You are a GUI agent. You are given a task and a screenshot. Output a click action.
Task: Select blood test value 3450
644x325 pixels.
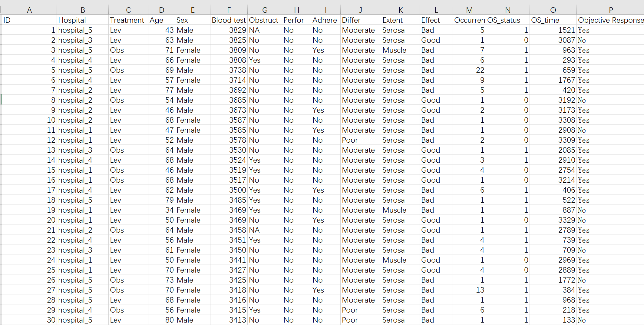click(229, 250)
